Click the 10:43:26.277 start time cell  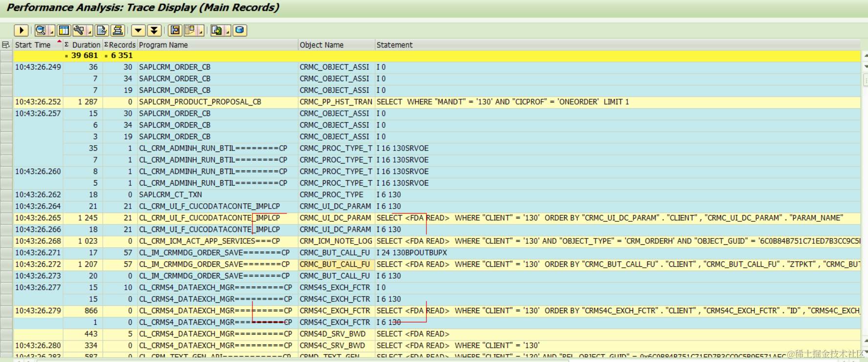pos(38,288)
